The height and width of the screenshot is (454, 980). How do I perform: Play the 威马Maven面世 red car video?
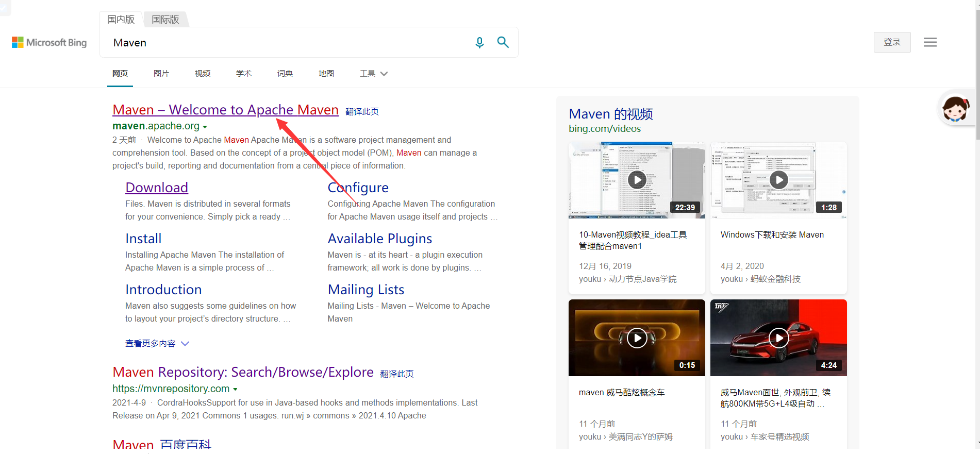pos(778,338)
